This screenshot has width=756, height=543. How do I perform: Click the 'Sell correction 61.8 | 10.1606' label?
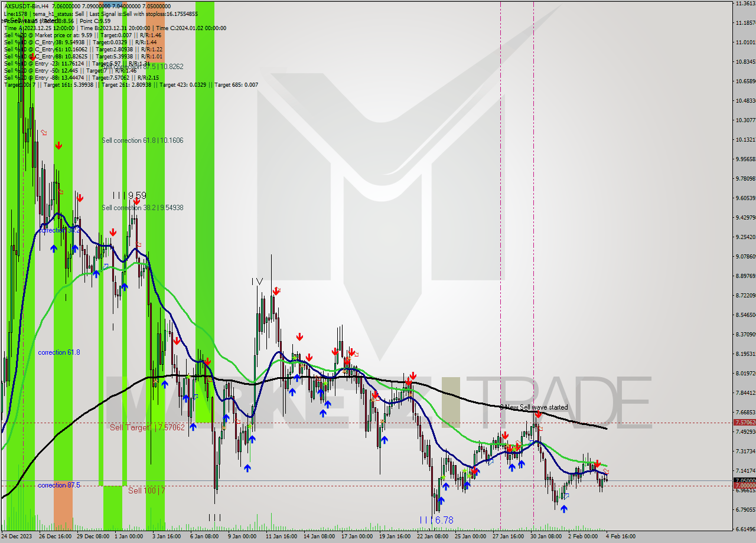click(x=142, y=140)
